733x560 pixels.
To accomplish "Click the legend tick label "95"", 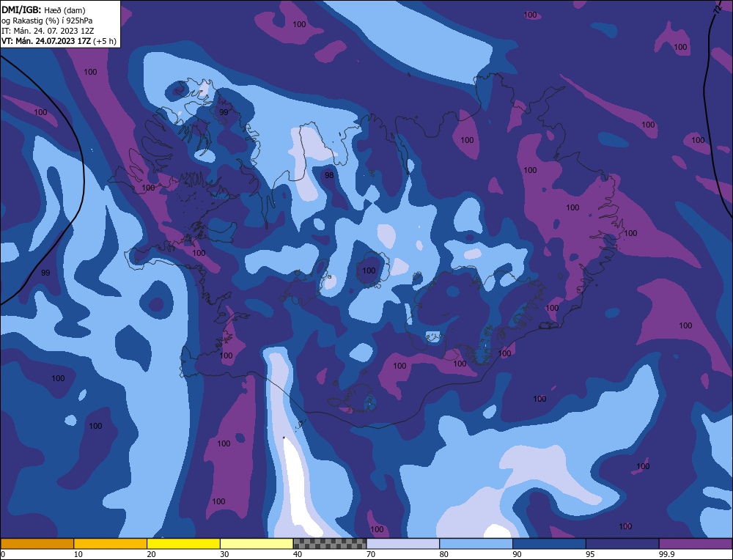I will (590, 554).
